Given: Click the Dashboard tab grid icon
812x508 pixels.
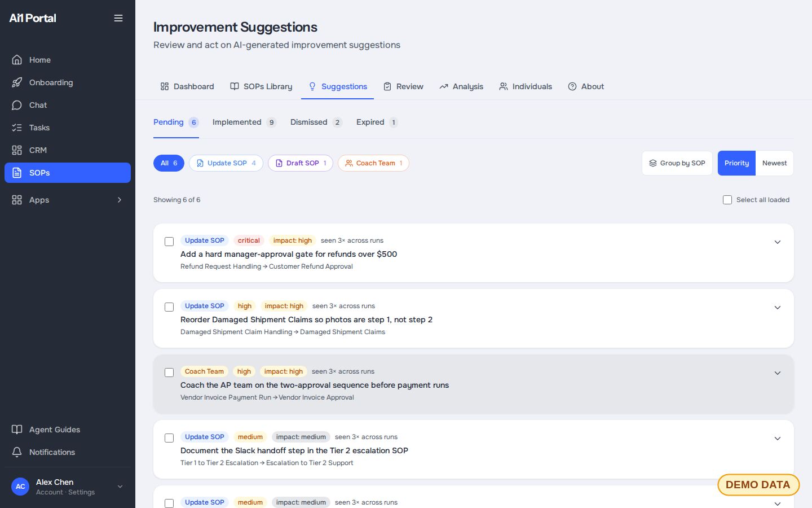Looking at the screenshot, I should pos(165,86).
